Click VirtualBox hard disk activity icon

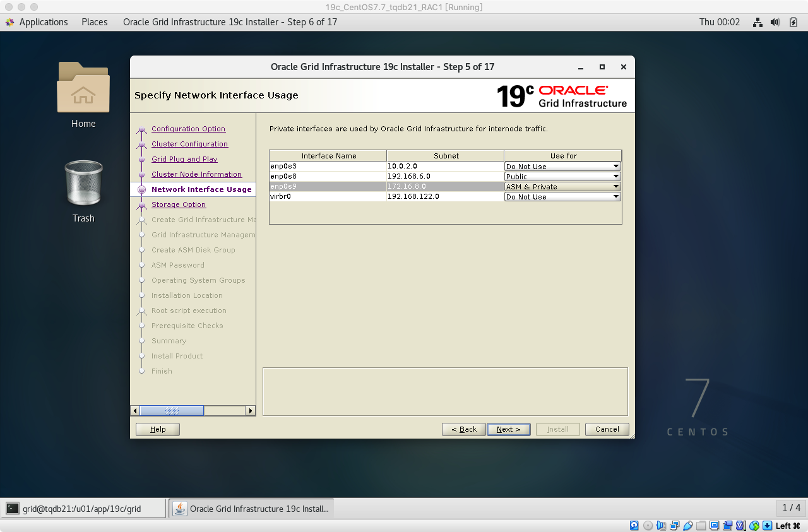(634, 525)
